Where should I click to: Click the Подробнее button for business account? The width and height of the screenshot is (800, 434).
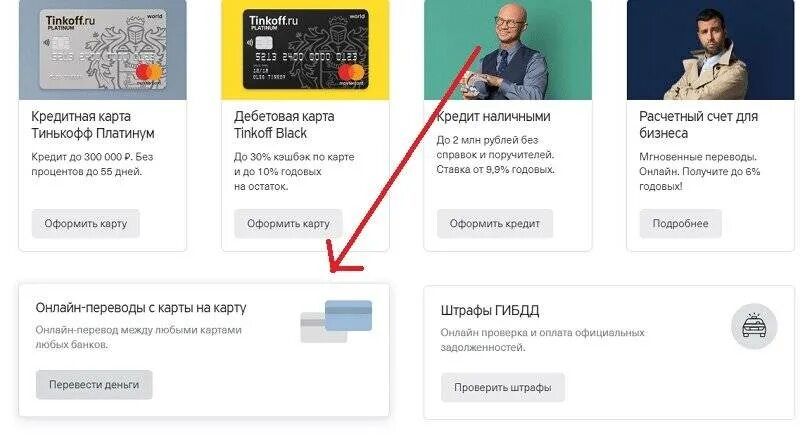click(x=680, y=223)
